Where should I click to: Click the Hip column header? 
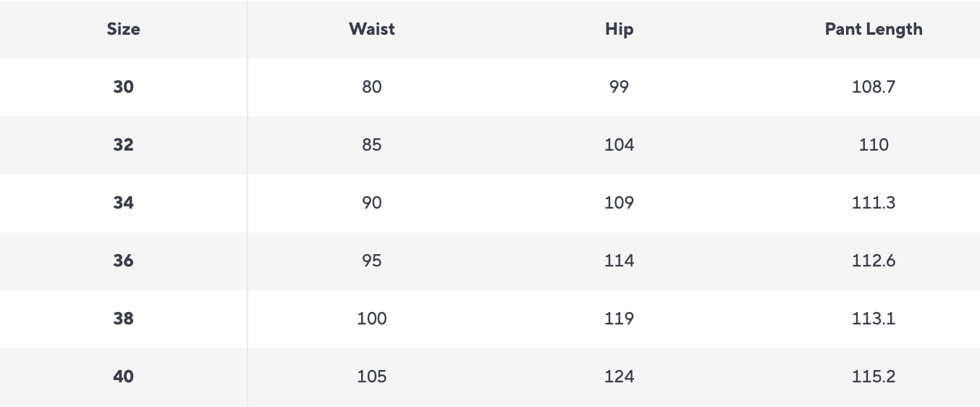[x=619, y=30]
